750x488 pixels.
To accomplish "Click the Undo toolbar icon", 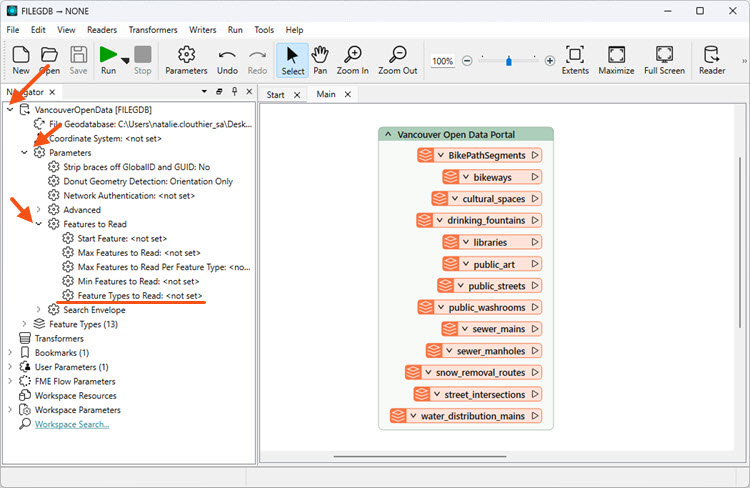I will [x=227, y=60].
